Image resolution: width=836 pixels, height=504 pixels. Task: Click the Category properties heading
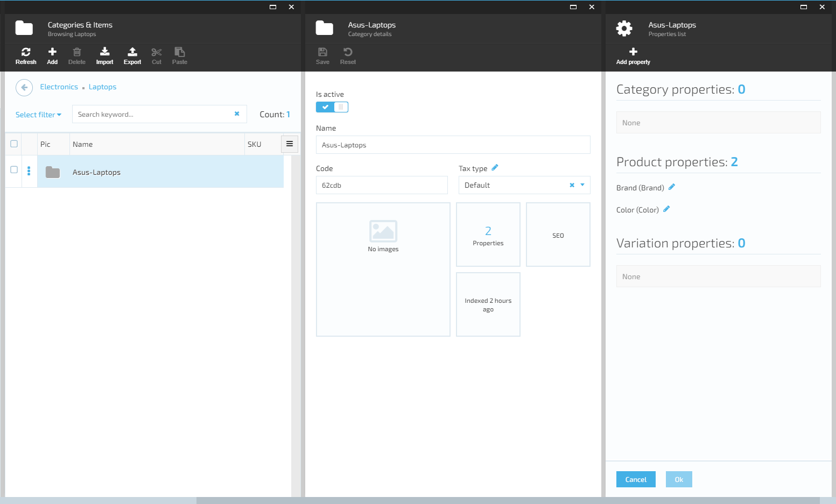click(681, 89)
